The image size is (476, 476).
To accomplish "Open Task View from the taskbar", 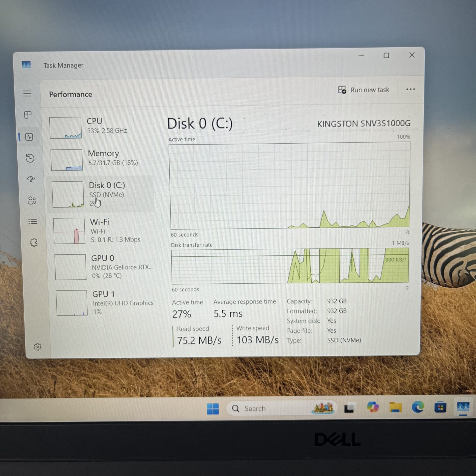I will pyautogui.click(x=350, y=408).
